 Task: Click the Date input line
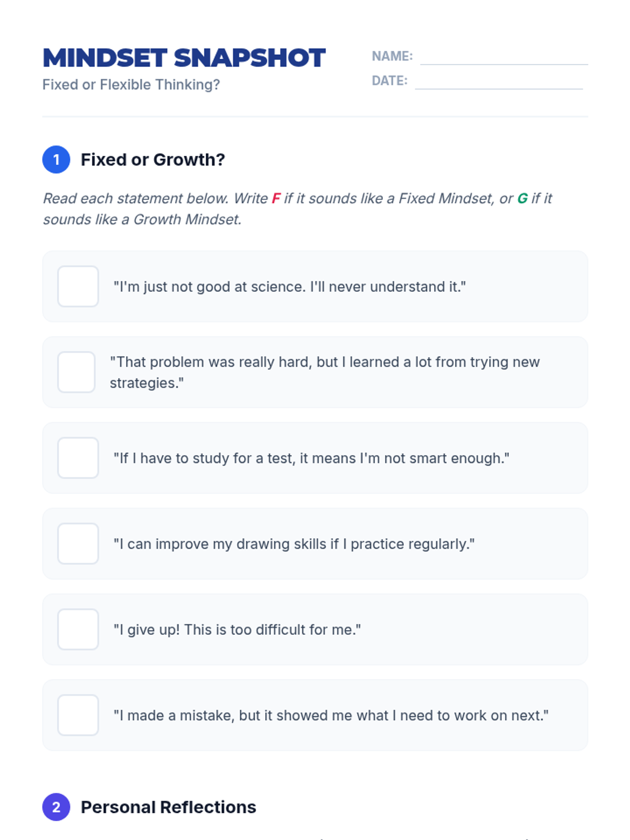[499, 82]
